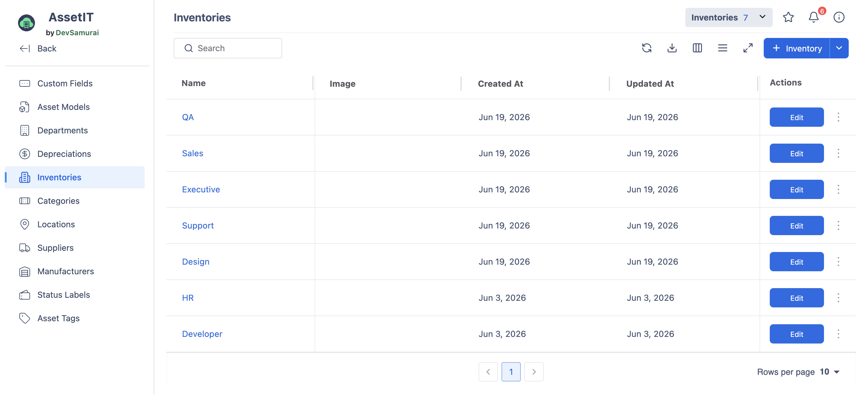Open more actions for Support row
The height and width of the screenshot is (395, 868).
[x=838, y=226]
